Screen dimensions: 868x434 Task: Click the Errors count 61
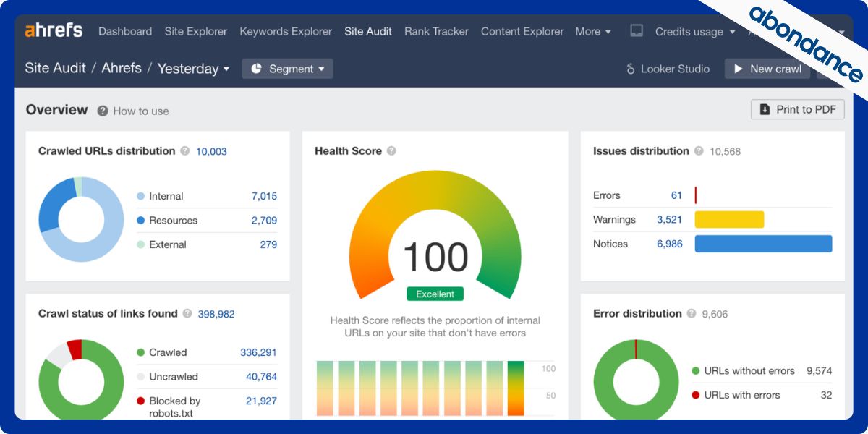click(676, 195)
